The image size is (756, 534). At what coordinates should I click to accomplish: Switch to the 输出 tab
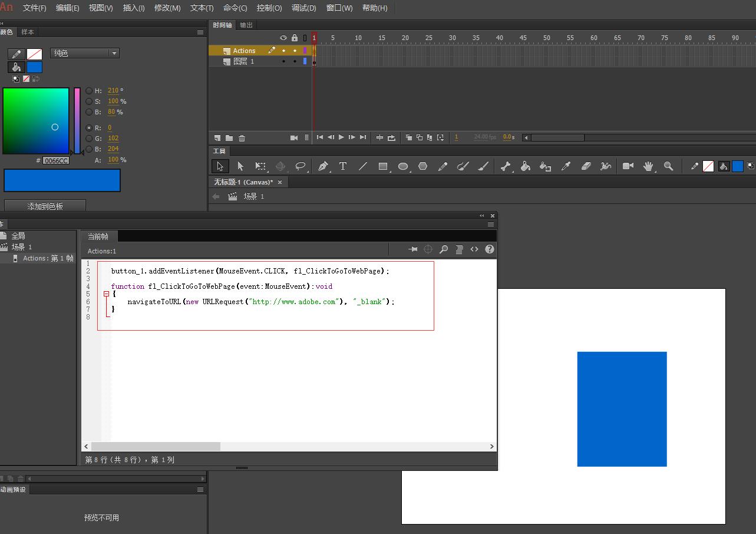pyautogui.click(x=246, y=25)
